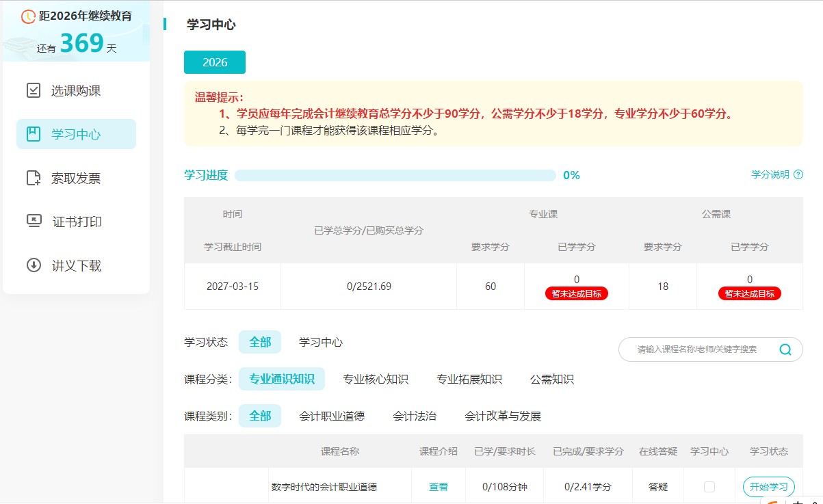The height and width of the screenshot is (504, 823).
Task: Set 课程类别 filter to 全部
Action: (x=260, y=416)
